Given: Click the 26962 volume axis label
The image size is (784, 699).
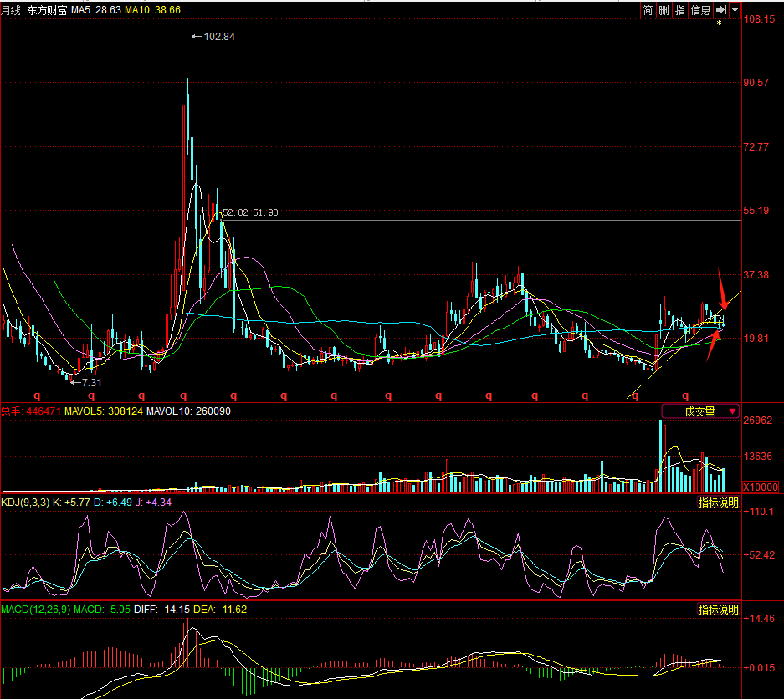Looking at the screenshot, I should [758, 421].
